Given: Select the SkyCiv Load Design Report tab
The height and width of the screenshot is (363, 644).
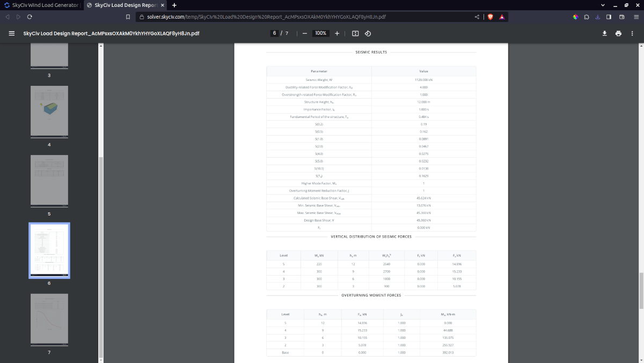Looking at the screenshot, I should click(x=123, y=5).
